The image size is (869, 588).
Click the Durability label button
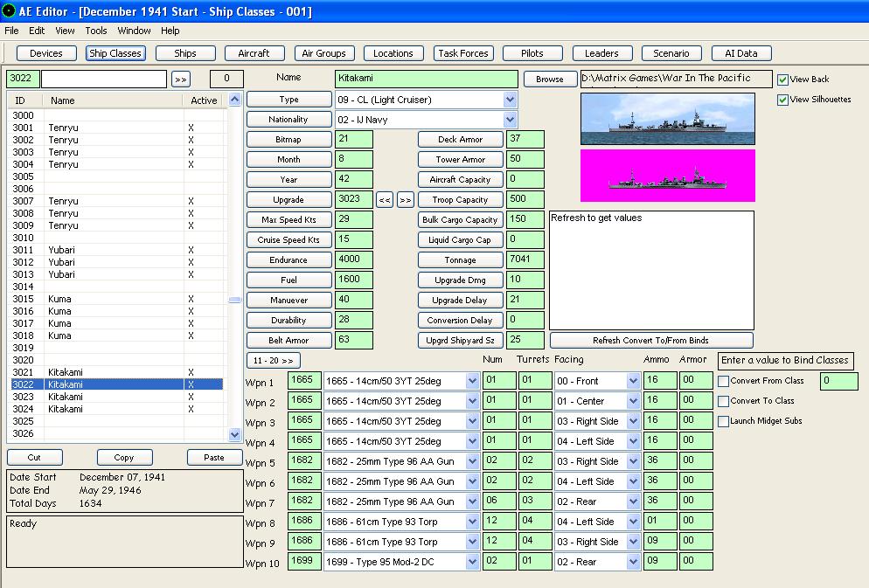tap(289, 320)
